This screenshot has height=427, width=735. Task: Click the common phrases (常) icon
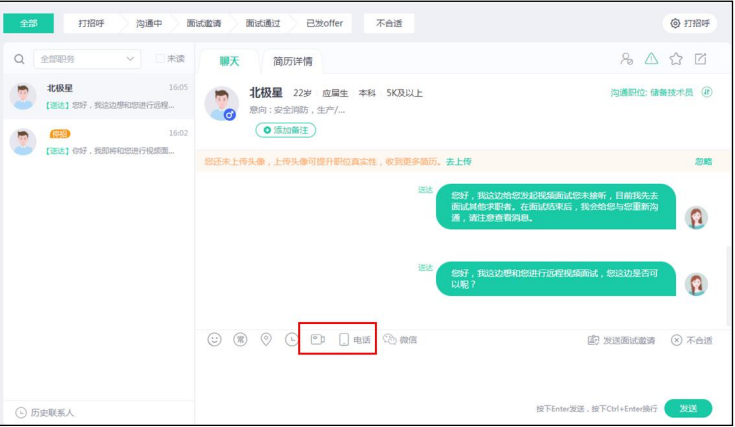point(240,340)
